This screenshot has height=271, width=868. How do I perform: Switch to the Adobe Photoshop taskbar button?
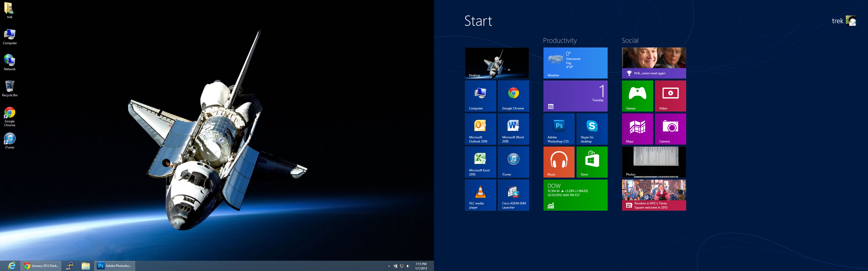(114, 266)
